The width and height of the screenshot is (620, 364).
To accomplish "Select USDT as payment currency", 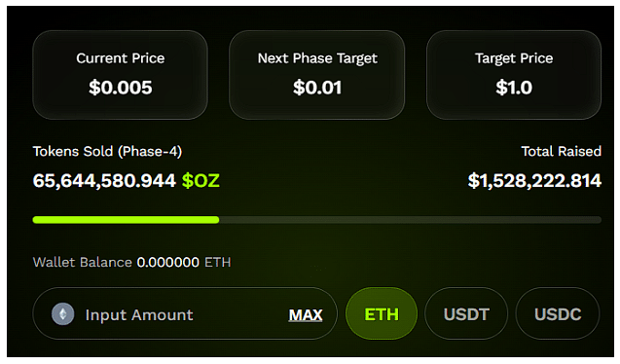I will 466,313.
